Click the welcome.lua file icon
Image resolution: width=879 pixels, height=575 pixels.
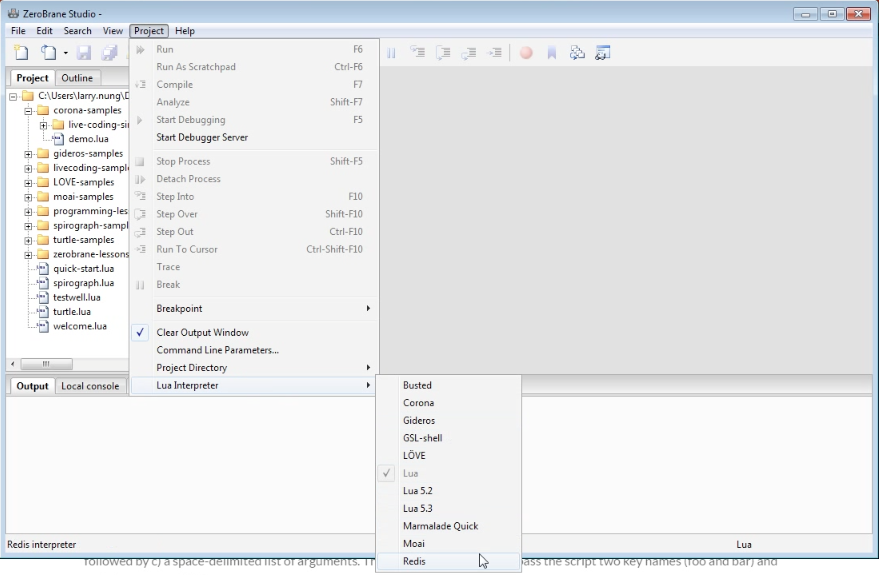[43, 326]
